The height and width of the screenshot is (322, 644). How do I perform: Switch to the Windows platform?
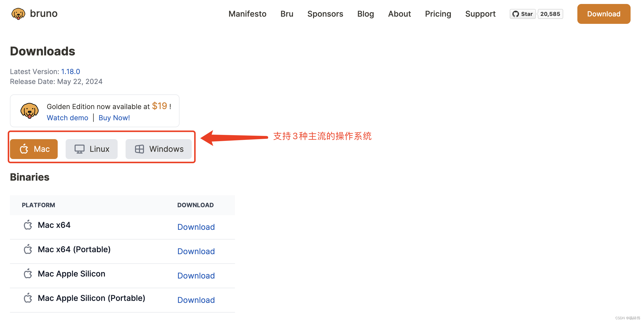pos(158,149)
